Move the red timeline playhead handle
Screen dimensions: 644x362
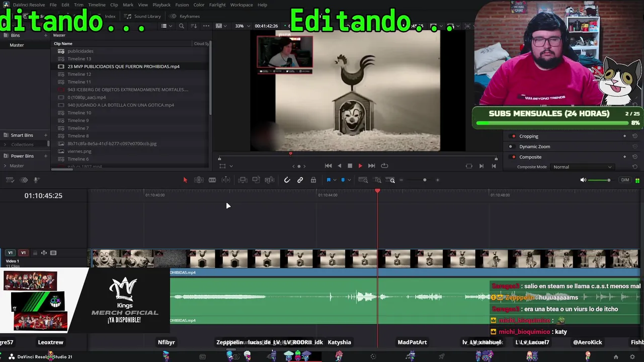click(378, 191)
